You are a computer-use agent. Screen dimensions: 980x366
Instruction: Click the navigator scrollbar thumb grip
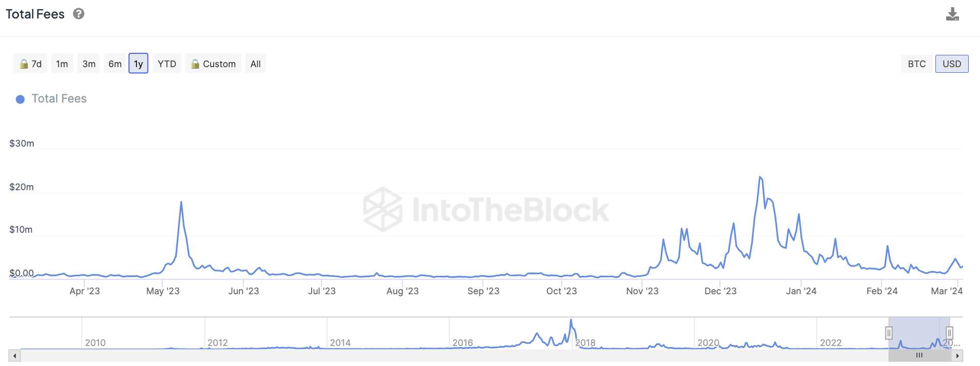[920, 355]
